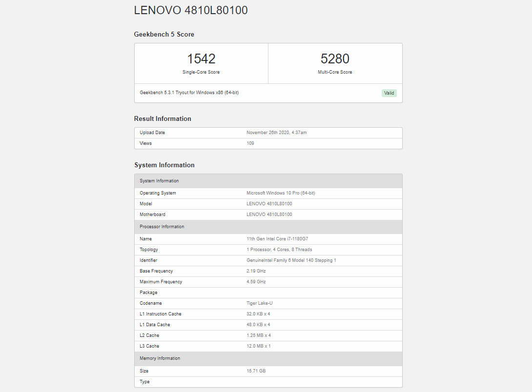Screen dimensions: 532x392
Task: Click the memory Size label
Action: pos(144,371)
